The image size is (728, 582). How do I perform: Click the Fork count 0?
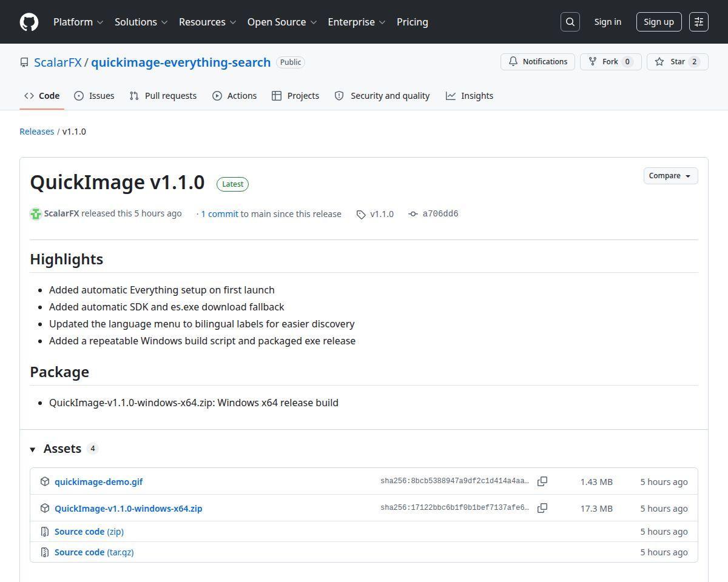(627, 62)
